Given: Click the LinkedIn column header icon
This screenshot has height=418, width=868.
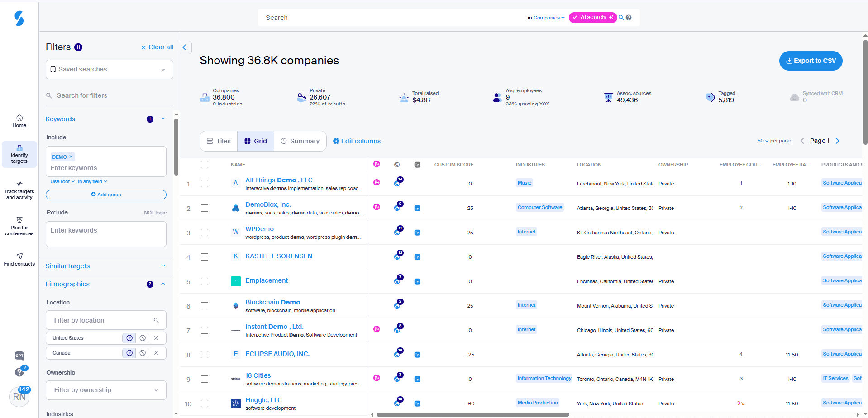Looking at the screenshot, I should click(417, 165).
